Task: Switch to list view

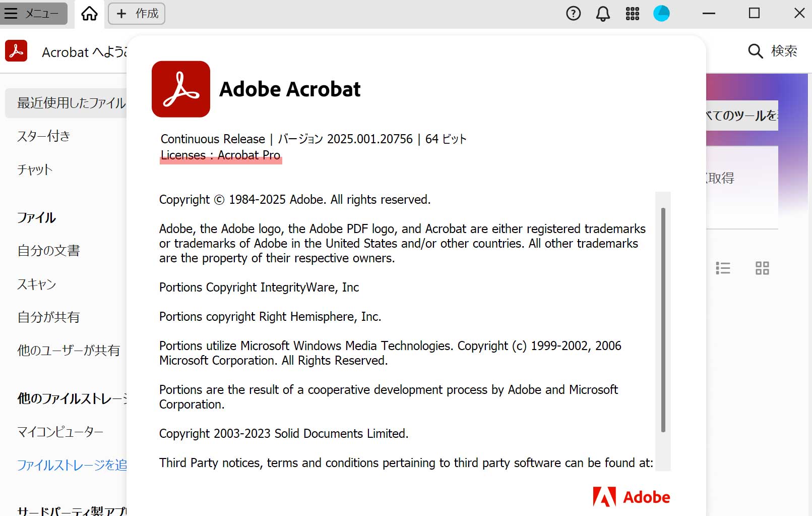Action: click(x=723, y=268)
